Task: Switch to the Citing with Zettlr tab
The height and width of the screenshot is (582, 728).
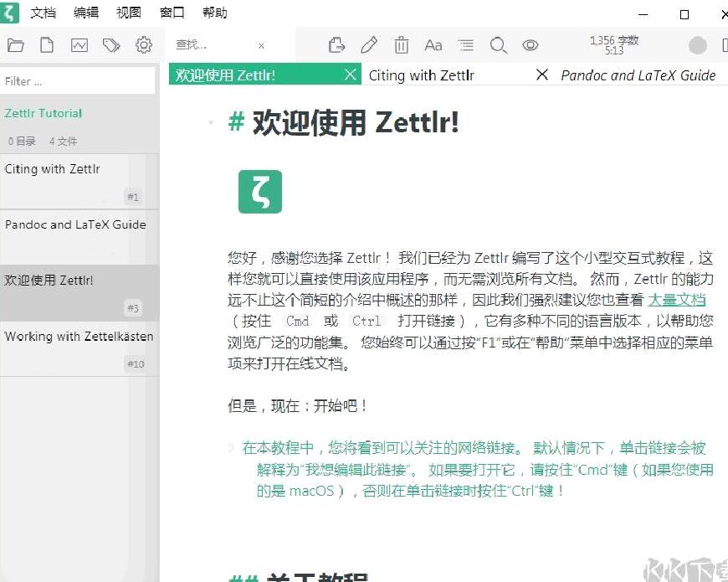Action: (x=421, y=75)
